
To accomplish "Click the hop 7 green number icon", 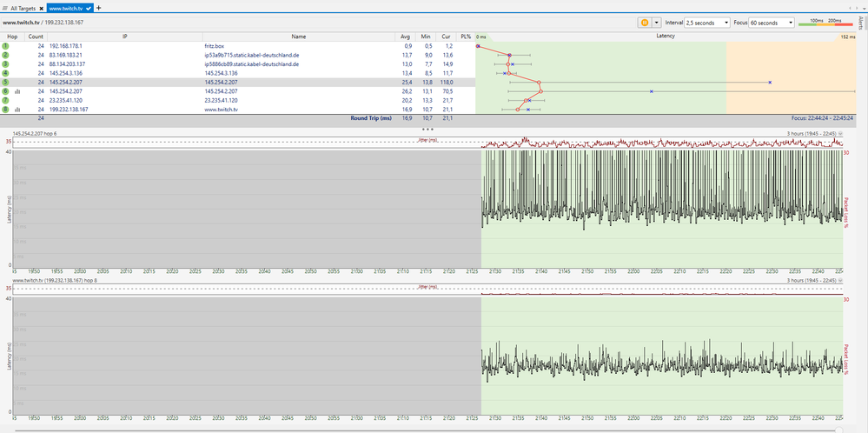I will 5,100.
